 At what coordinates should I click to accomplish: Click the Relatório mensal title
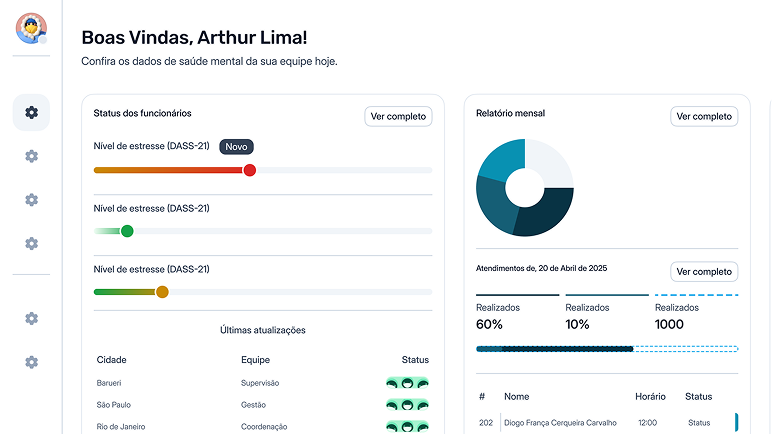pyautogui.click(x=511, y=113)
